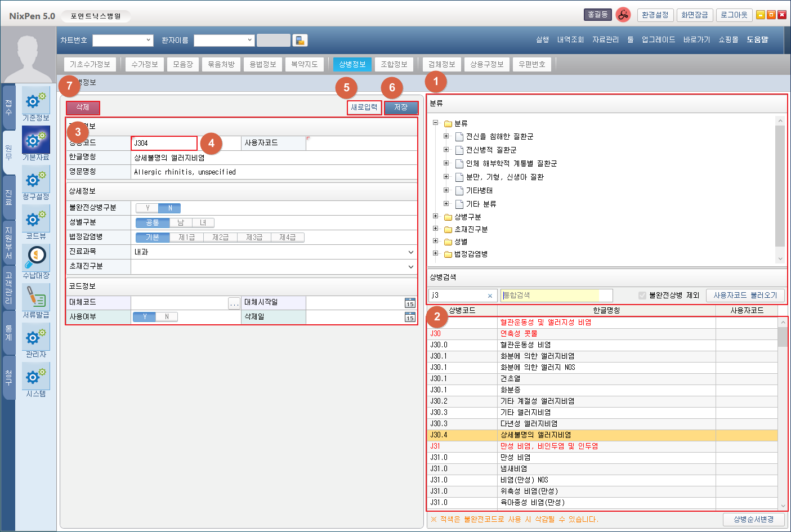The width and height of the screenshot is (791, 532).
Task: Set 불완전상병구분 toggle to Y
Action: pyautogui.click(x=148, y=208)
